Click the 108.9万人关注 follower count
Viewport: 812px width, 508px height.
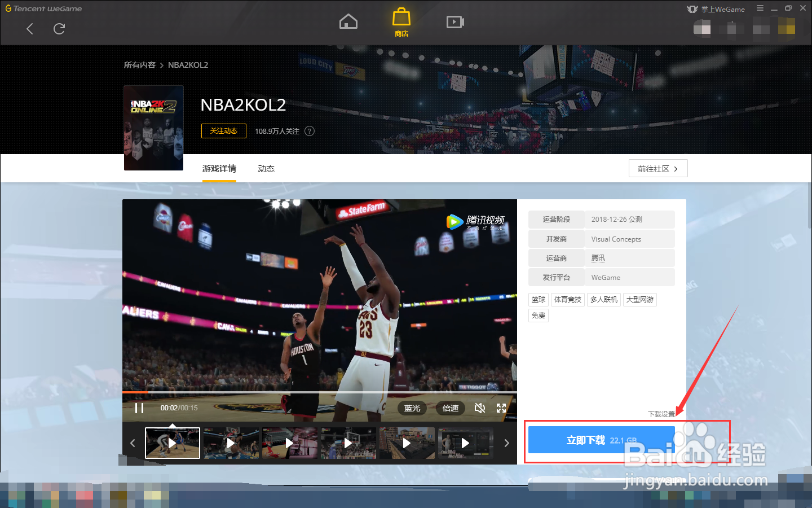[277, 131]
